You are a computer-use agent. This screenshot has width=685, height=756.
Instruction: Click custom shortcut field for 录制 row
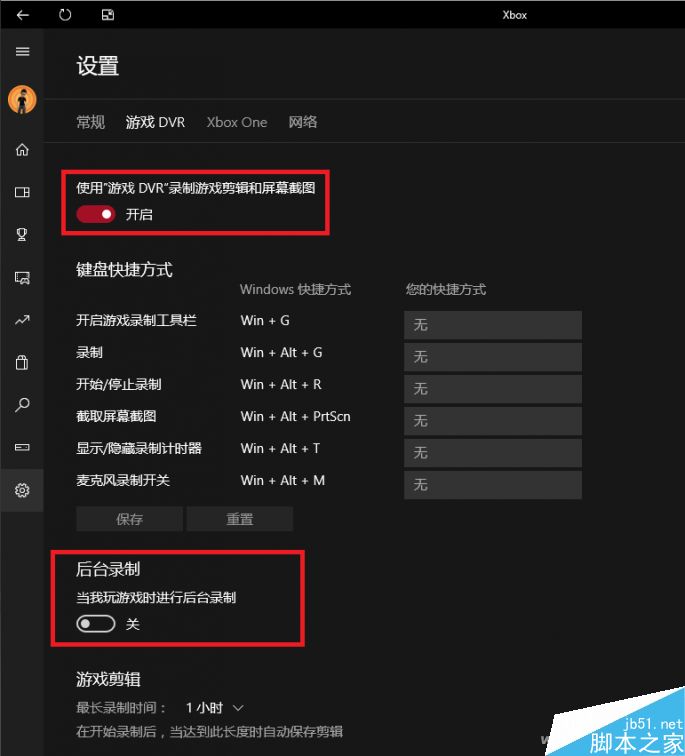[493, 357]
